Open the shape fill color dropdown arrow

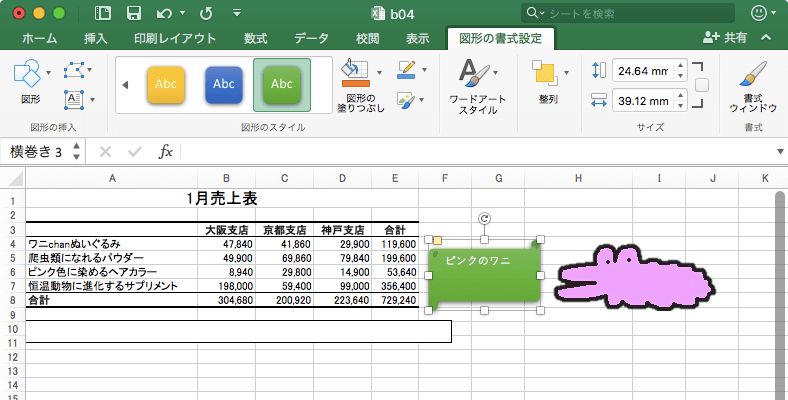tap(379, 73)
